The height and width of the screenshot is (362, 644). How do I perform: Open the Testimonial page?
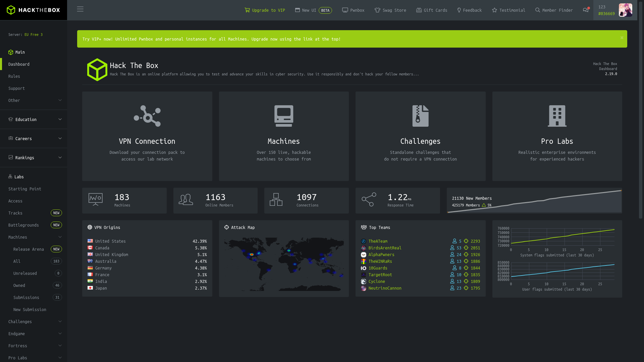tap(508, 10)
